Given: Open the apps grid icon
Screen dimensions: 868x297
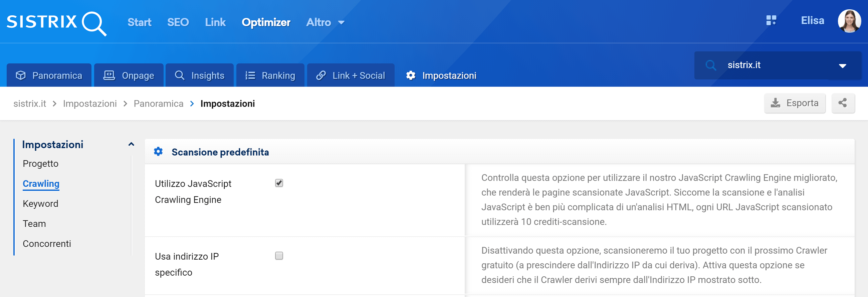Looking at the screenshot, I should (x=771, y=21).
